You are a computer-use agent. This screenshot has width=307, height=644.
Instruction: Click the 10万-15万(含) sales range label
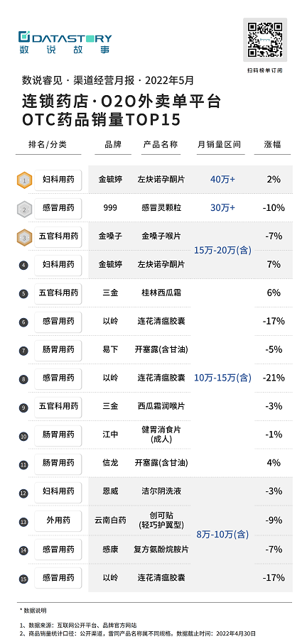tap(222, 378)
